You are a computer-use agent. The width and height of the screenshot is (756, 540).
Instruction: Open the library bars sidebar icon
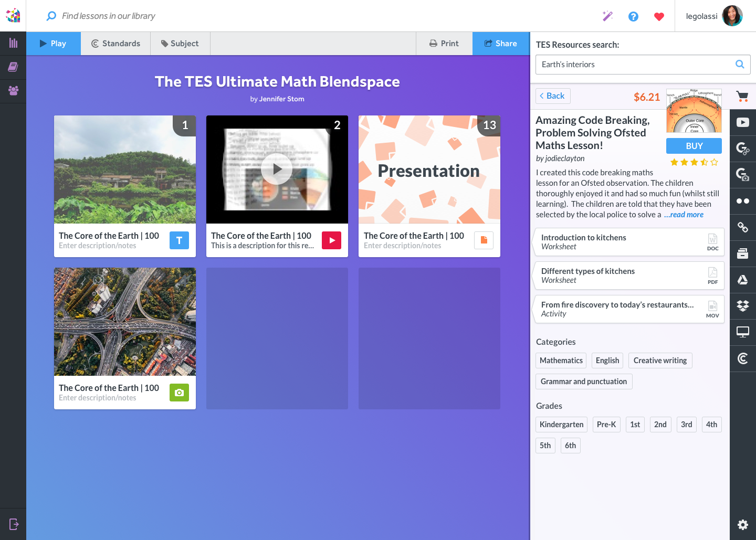(13, 43)
